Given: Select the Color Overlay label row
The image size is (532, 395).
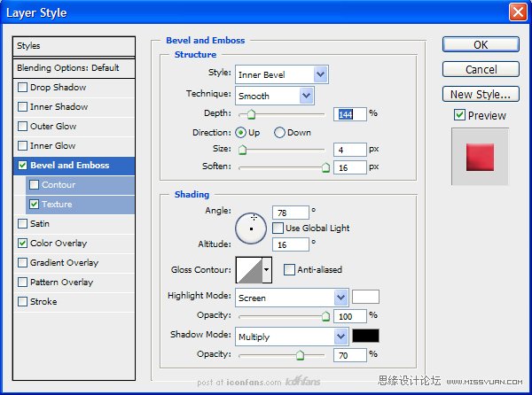Looking at the screenshot, I should pos(59,244).
